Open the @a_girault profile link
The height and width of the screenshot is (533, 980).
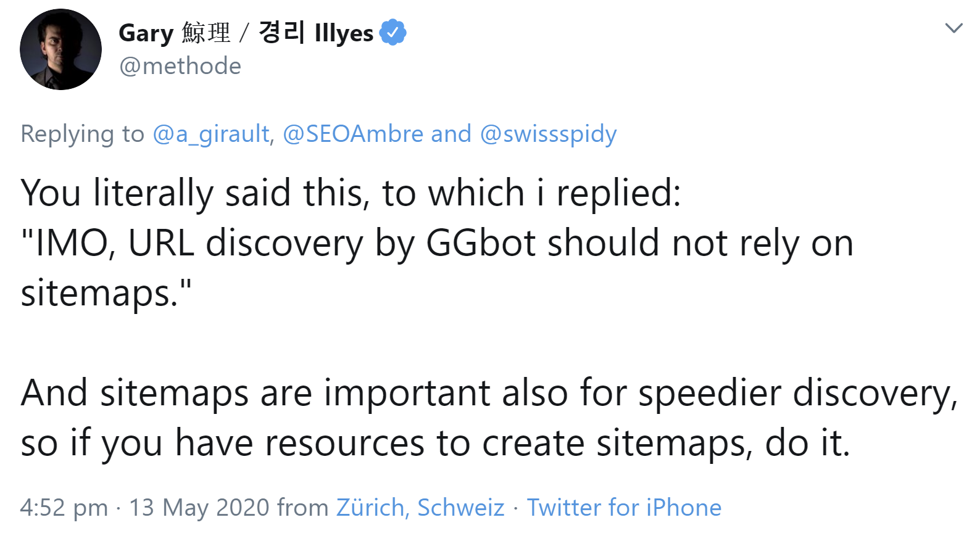pyautogui.click(x=212, y=134)
